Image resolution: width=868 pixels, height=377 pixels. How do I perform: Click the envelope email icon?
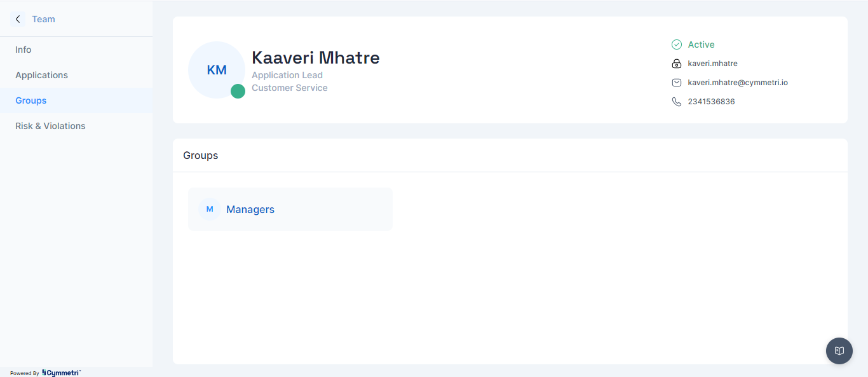coord(677,83)
